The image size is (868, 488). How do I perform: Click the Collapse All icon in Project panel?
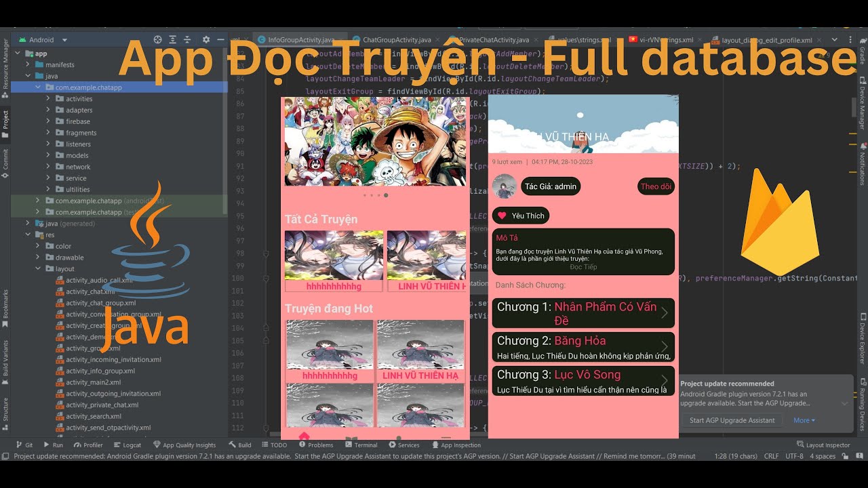tap(188, 40)
